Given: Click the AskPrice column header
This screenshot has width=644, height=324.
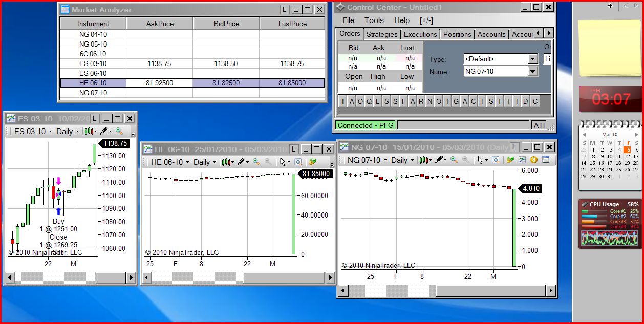Looking at the screenshot, I should pyautogui.click(x=160, y=24).
